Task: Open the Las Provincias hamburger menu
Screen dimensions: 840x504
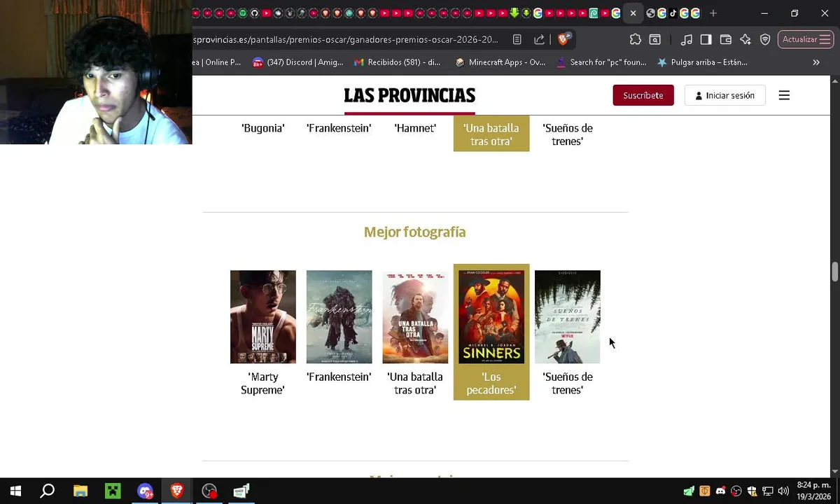Action: (x=784, y=95)
